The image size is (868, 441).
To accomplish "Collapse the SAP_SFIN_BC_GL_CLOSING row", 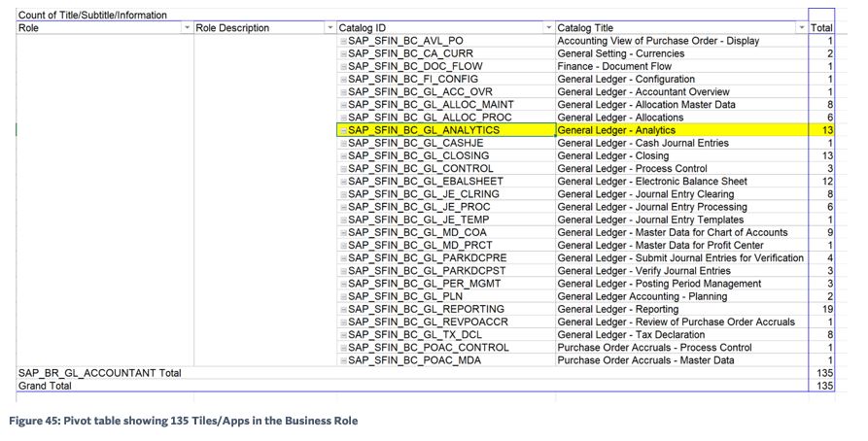I will point(343,156).
